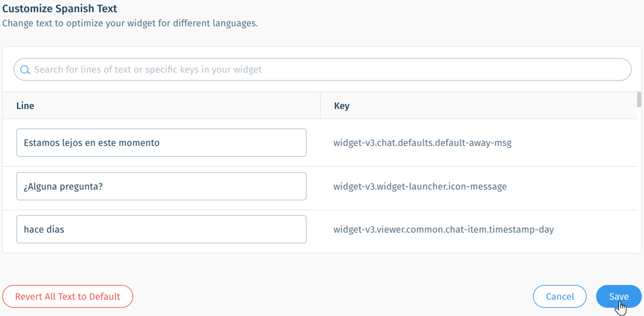Click the divider between Line and Key headers
Viewport: 644px width, 316px height.
tap(320, 106)
